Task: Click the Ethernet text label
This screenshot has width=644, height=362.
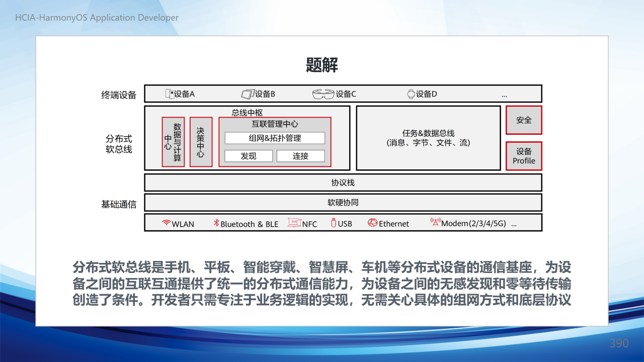Action: [x=394, y=224]
